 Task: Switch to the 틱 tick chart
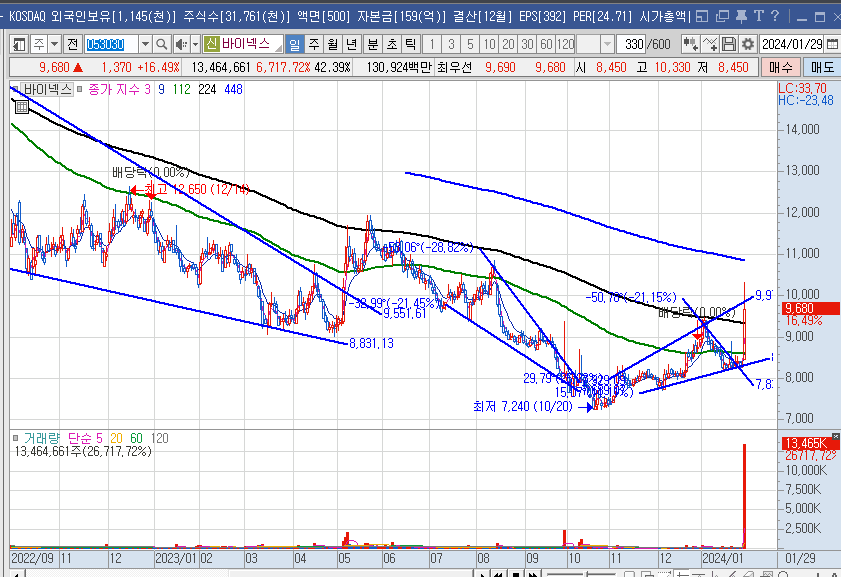pyautogui.click(x=410, y=44)
